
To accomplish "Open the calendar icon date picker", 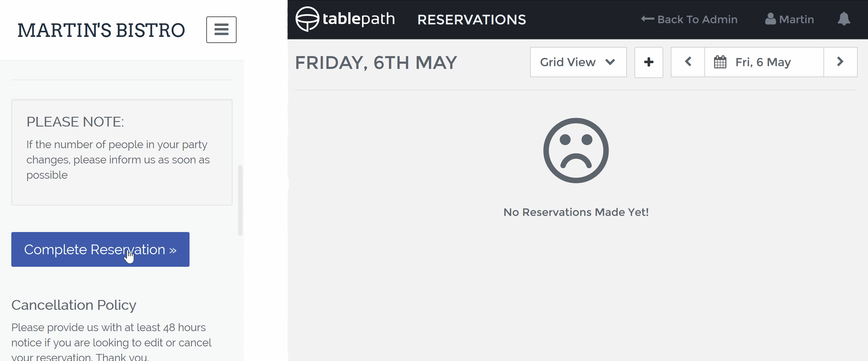I will point(720,62).
